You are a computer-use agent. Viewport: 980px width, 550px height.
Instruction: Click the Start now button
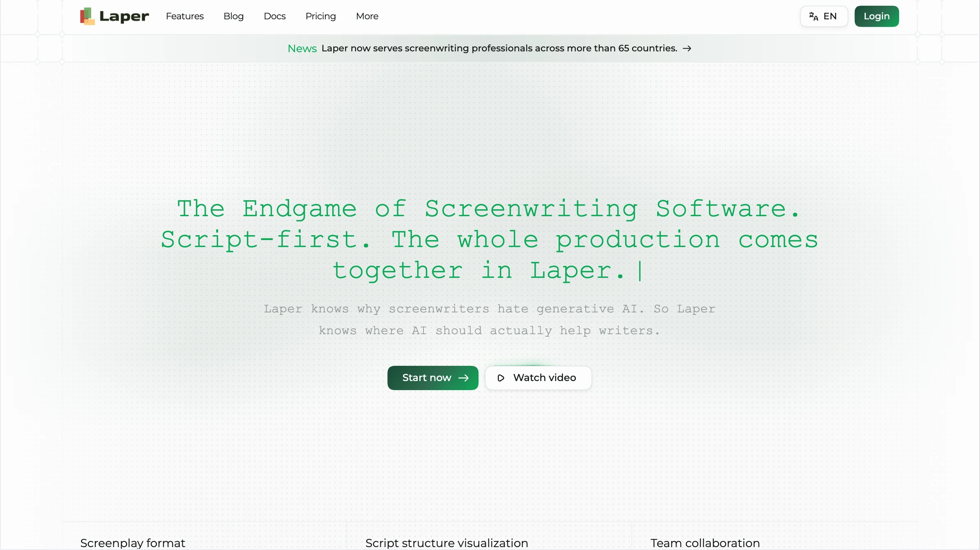coord(433,378)
